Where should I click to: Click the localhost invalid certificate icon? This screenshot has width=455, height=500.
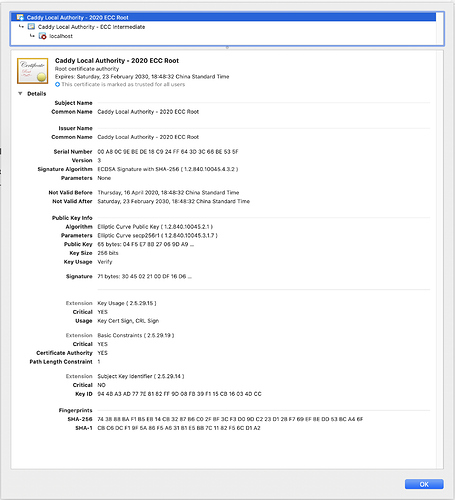tap(42, 36)
